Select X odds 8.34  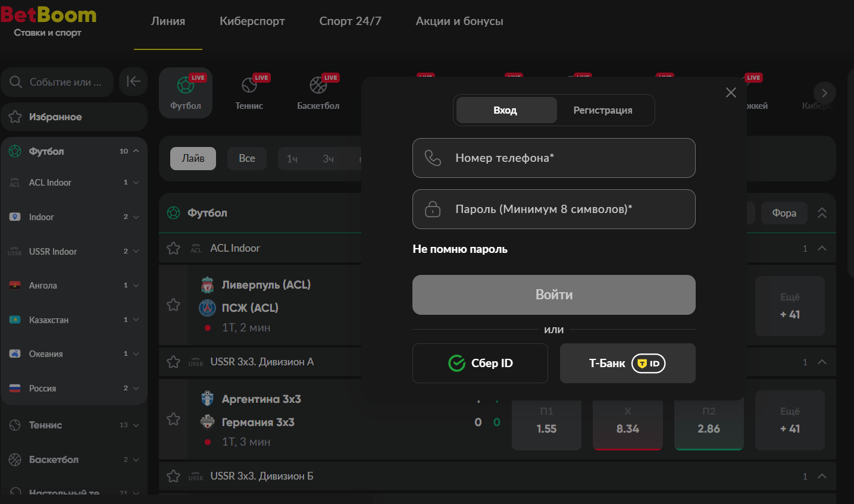tap(627, 425)
